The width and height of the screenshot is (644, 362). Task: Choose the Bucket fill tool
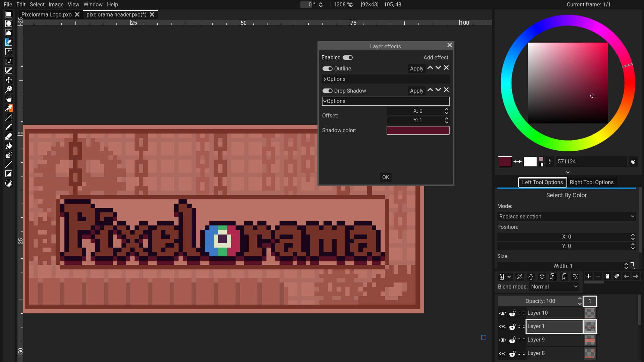point(9,146)
